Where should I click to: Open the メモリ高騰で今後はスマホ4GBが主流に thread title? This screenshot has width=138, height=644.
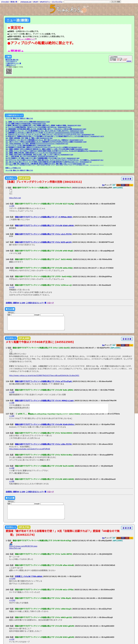[40, 342]
